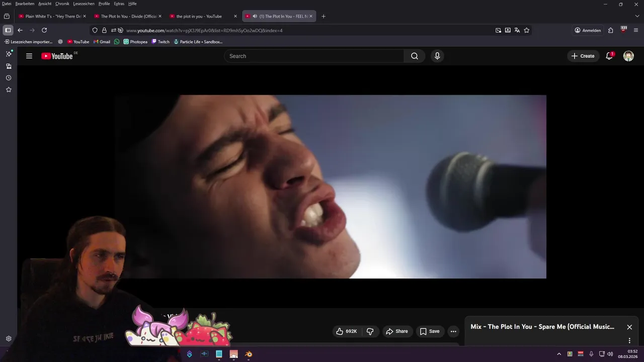644x362 pixels.
Task: Go back to previous page
Action: 20,30
